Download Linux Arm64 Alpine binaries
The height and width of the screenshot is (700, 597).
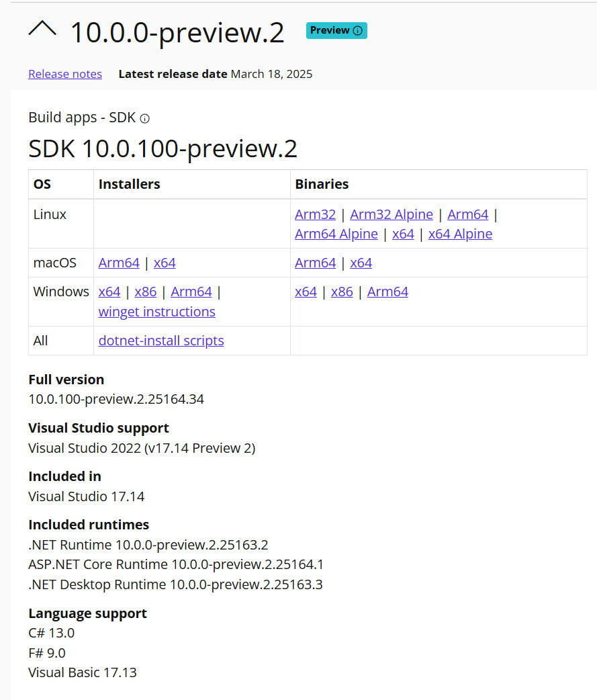(336, 234)
